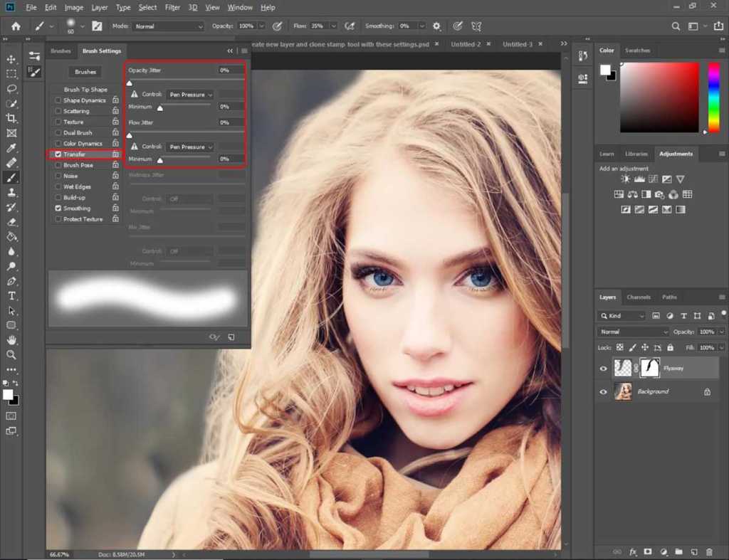The width and height of the screenshot is (729, 560).
Task: Select Brush Tip Shape option
Action: pos(85,90)
